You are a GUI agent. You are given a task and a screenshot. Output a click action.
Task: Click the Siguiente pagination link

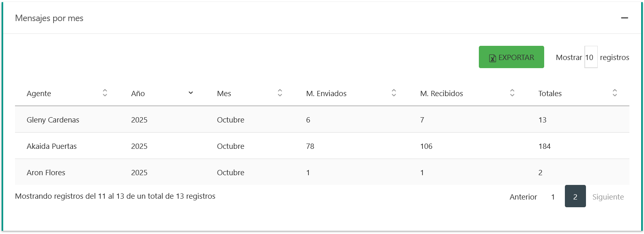tap(607, 196)
